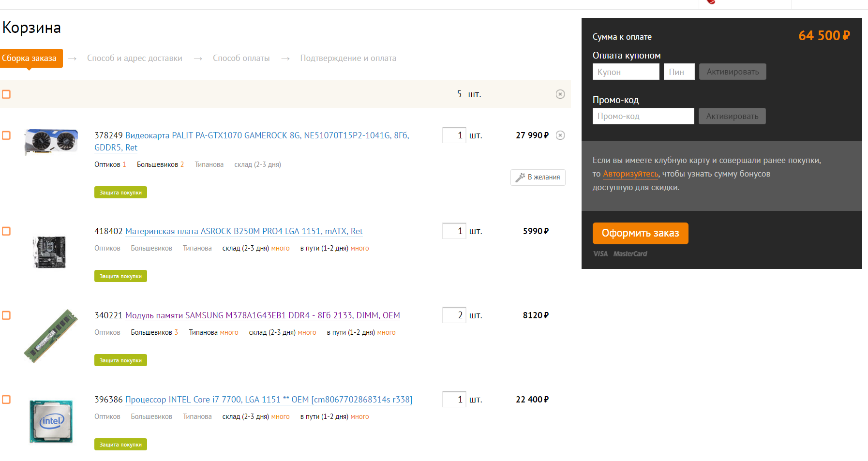868x461 pixels.
Task: Click the article number 378249
Action: coord(109,135)
